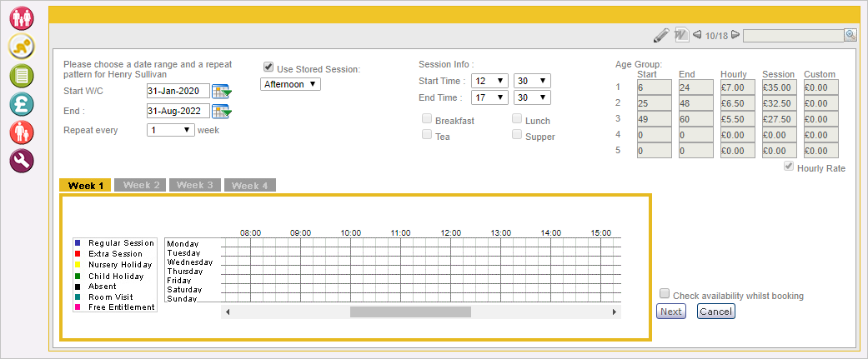The image size is (868, 359).
Task: Click the Word document export icon
Action: 681,36
